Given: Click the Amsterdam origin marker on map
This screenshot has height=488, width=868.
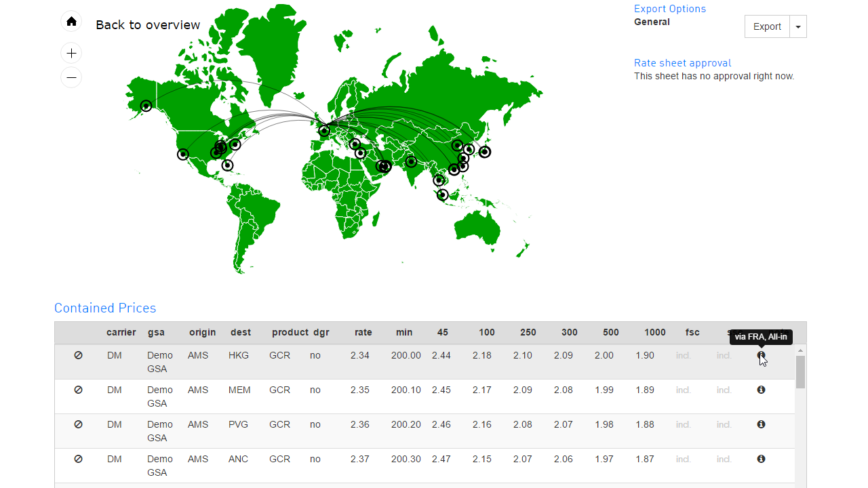Looking at the screenshot, I should click(324, 131).
